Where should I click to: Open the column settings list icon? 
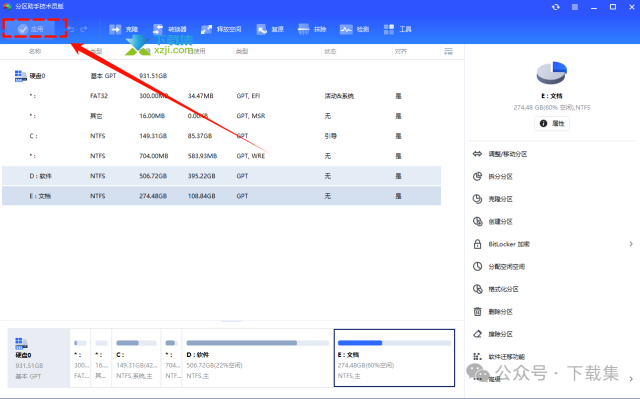pyautogui.click(x=449, y=51)
